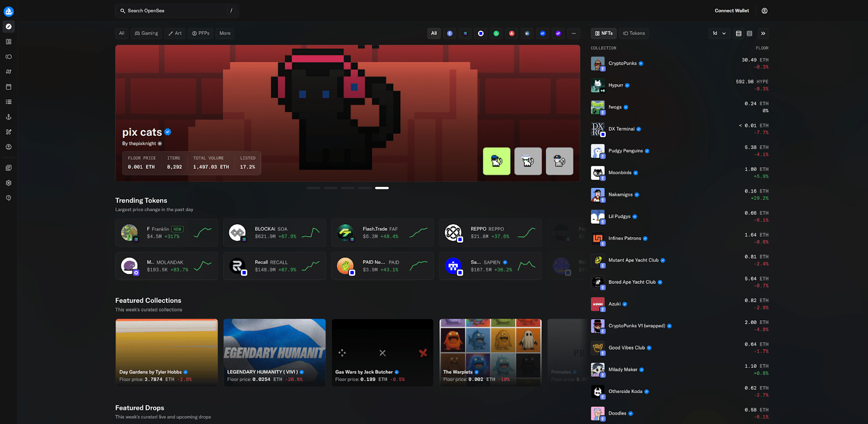The image size is (868, 424).
Task: Open the Discover compass icon in sidebar
Action: pyautogui.click(x=9, y=27)
